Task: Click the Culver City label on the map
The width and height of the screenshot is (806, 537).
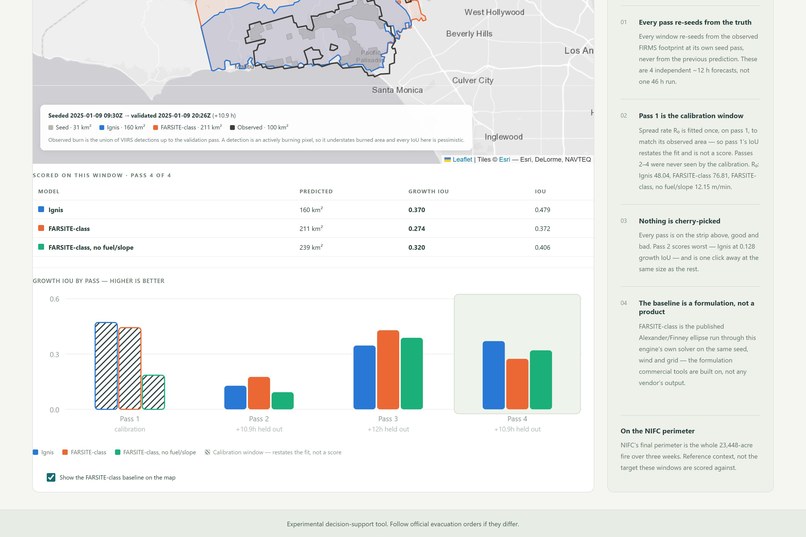Action: 472,80
